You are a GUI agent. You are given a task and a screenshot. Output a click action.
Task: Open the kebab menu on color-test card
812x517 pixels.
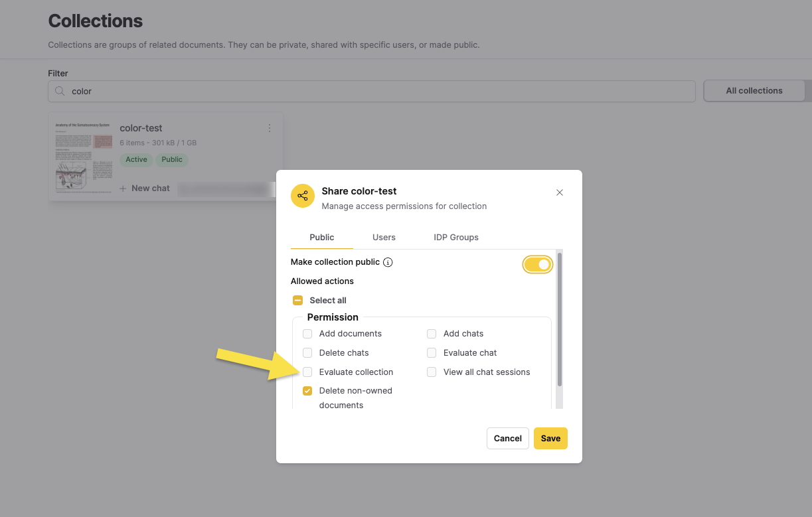[270, 128]
